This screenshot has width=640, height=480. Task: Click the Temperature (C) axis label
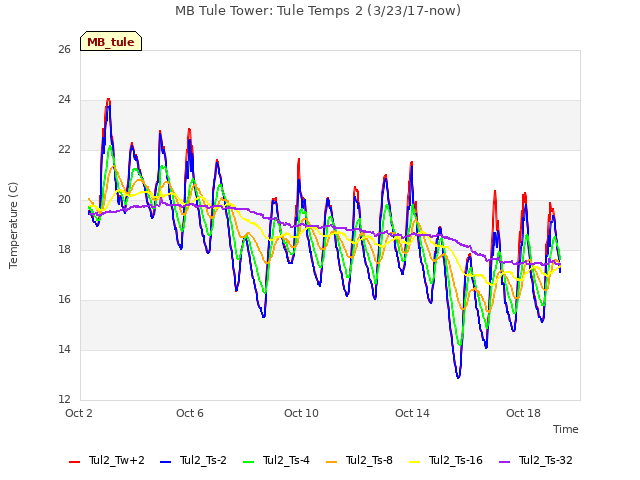coord(13,225)
